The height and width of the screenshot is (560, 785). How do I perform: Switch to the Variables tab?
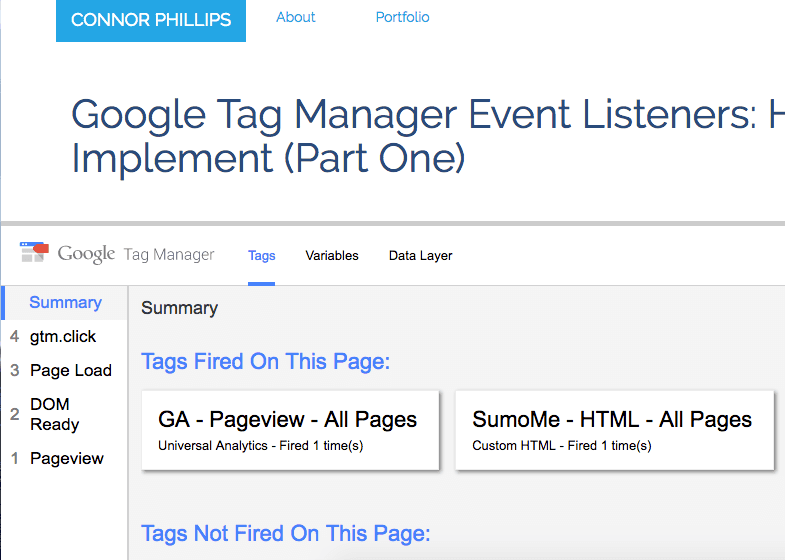(332, 256)
